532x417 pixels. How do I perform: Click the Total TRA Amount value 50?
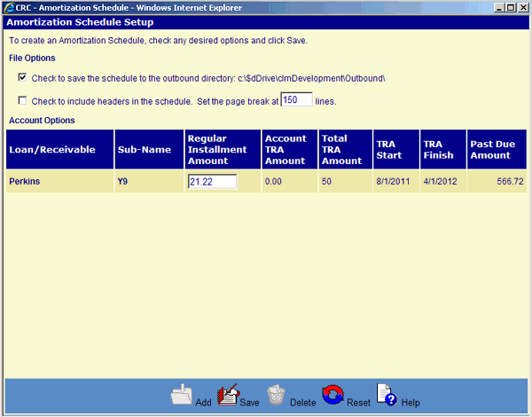tap(326, 181)
